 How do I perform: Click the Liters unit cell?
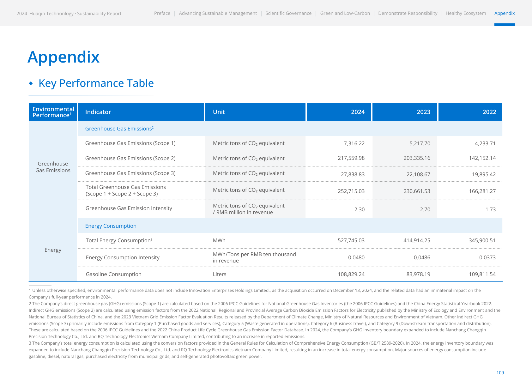[220, 274]
